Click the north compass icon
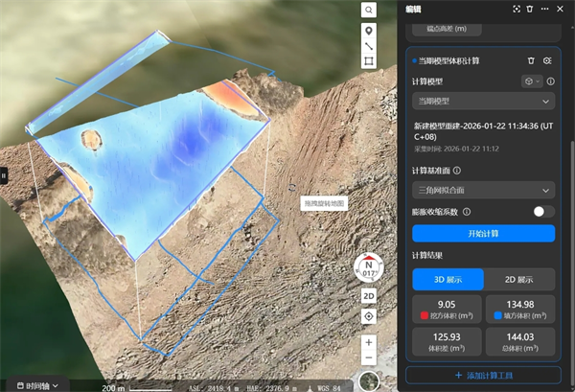 point(368,268)
